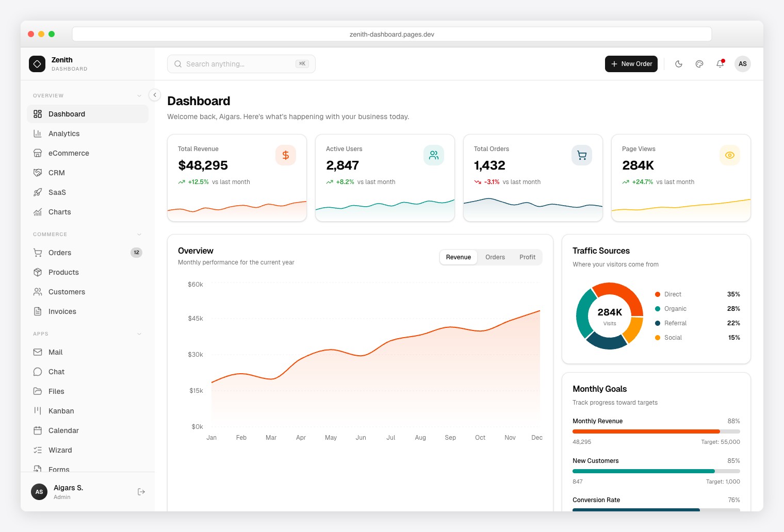
Task: Collapse the Commerce section chevron
Action: (x=139, y=234)
